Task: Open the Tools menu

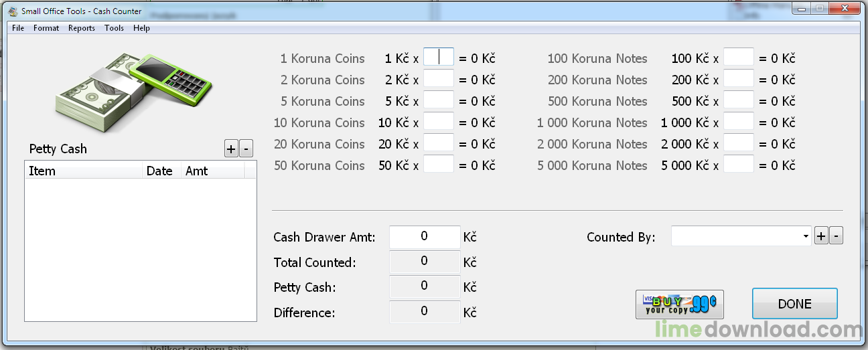Action: pyautogui.click(x=114, y=28)
